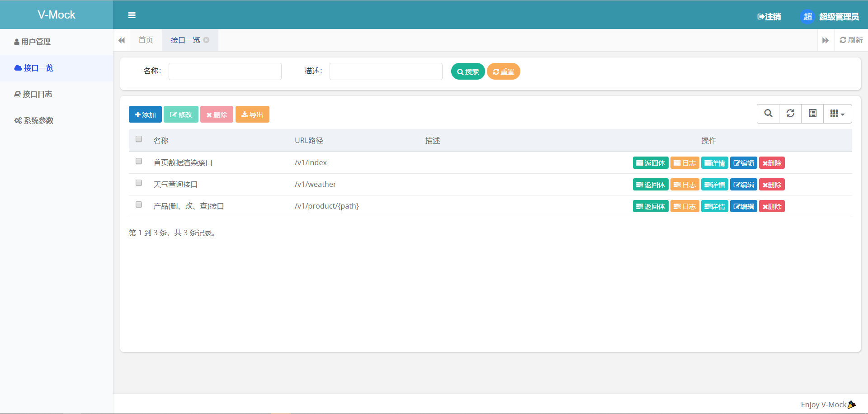This screenshot has height=414, width=868.
Task: Open the columns grid dropdown
Action: click(x=838, y=114)
